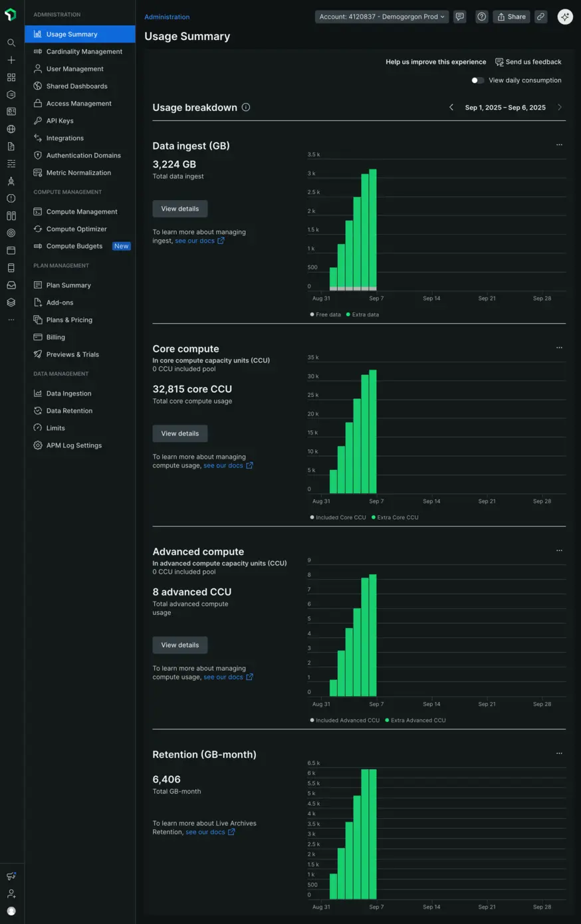The height and width of the screenshot is (924, 581).
Task: Open the Data ingest chart options menu
Action: click(559, 144)
